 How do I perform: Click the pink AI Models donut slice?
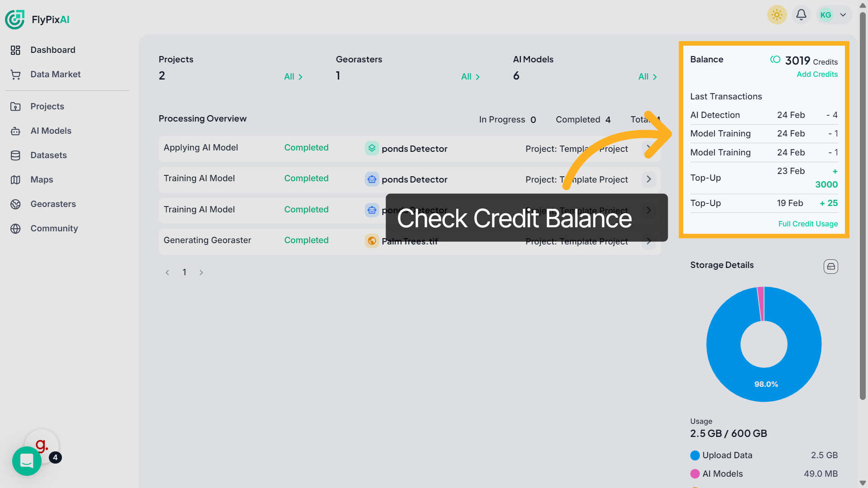(761, 304)
